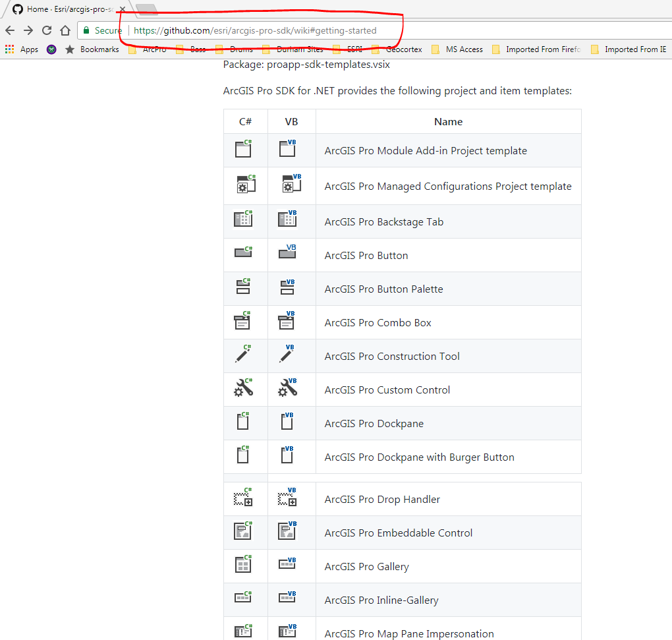Click the VB ArcGIS Pro Button icon
The width and height of the screenshot is (672, 640).
(x=287, y=251)
